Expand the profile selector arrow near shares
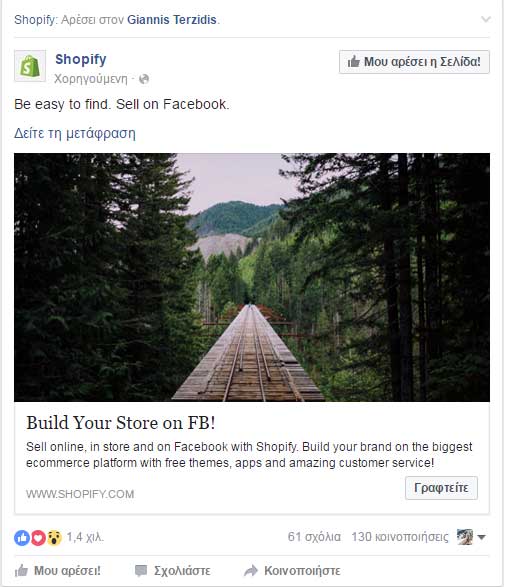Screen dimensions: 515x588 click(482, 537)
